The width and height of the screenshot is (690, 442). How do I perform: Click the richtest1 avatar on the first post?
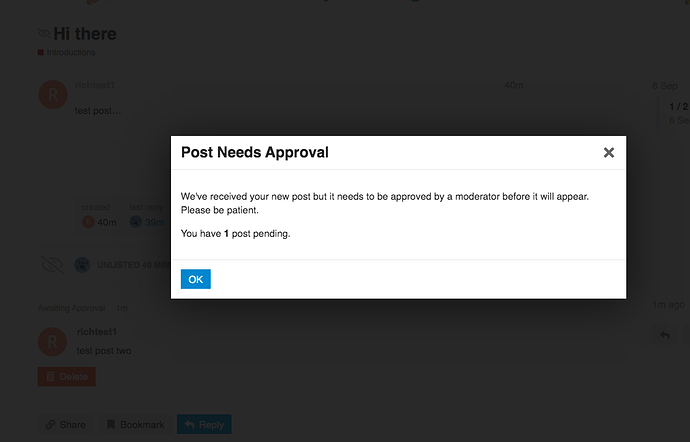53,95
